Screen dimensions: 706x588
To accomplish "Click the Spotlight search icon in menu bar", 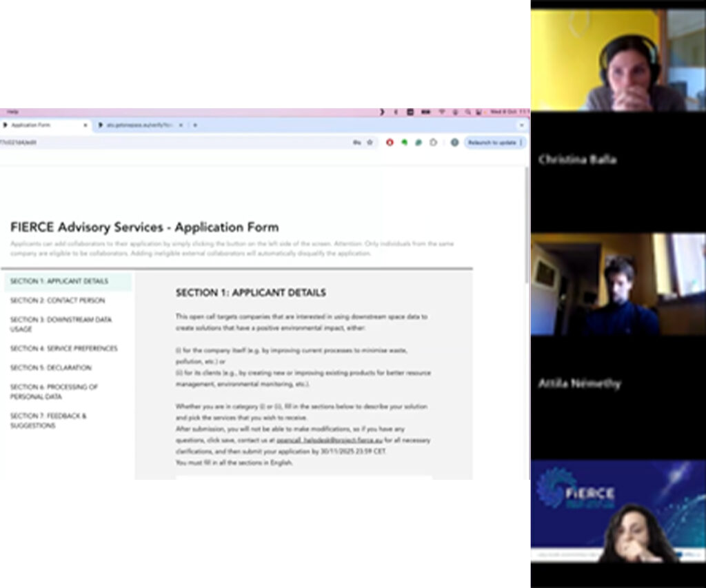I will (467, 112).
